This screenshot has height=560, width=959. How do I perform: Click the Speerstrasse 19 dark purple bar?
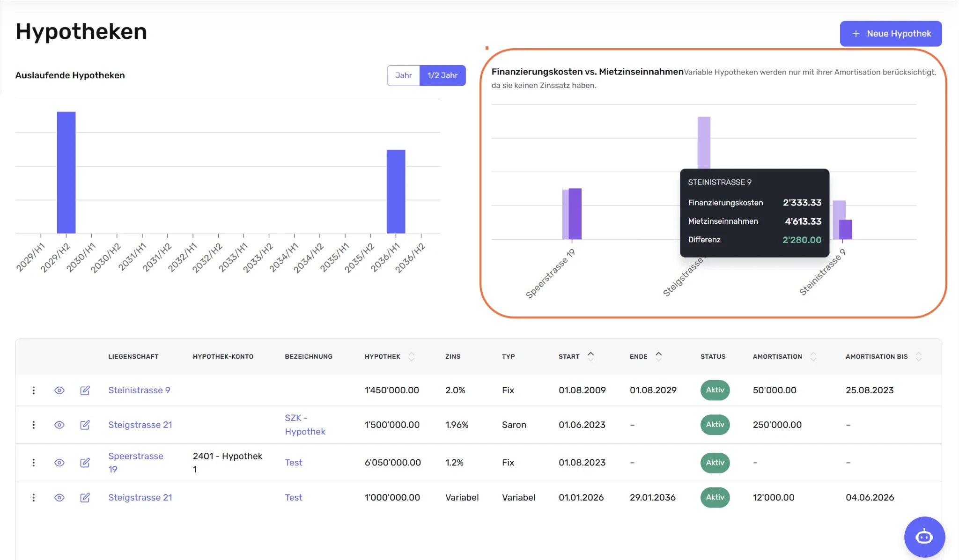click(575, 214)
